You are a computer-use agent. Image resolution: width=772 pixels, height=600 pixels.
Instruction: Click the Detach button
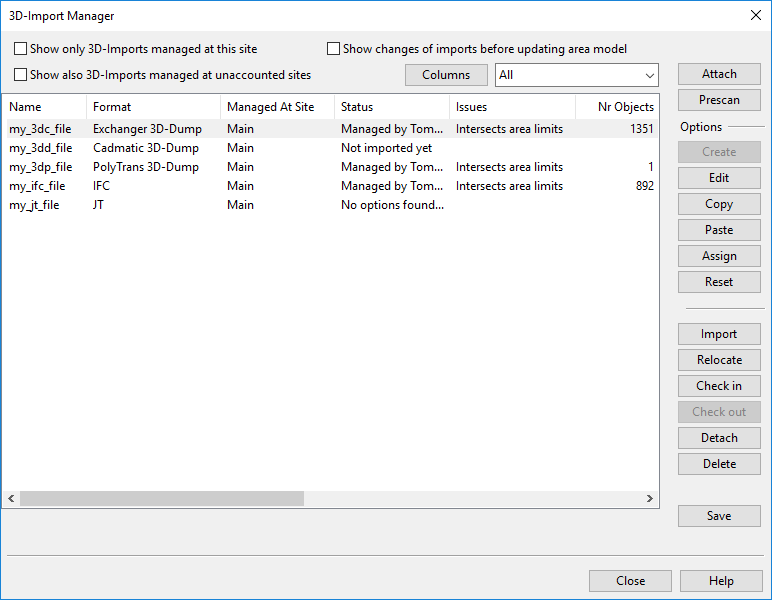click(719, 438)
